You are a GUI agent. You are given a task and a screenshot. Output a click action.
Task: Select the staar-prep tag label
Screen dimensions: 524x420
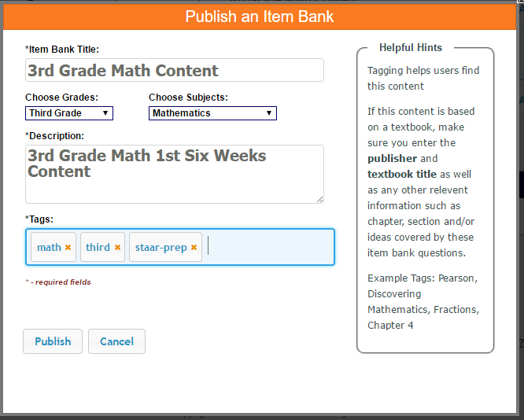coord(161,248)
